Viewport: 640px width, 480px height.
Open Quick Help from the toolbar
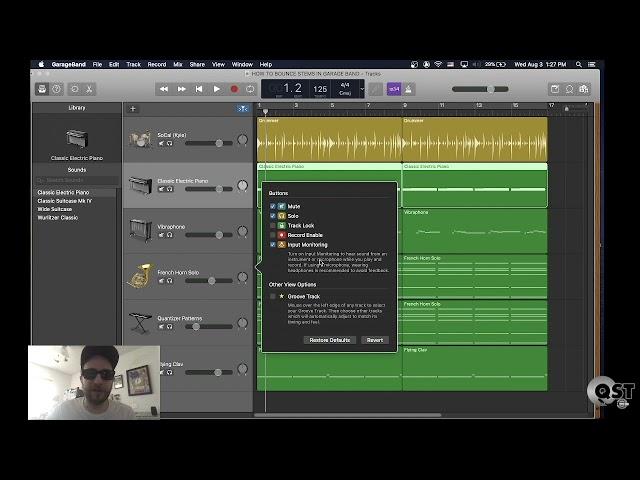click(x=56, y=89)
